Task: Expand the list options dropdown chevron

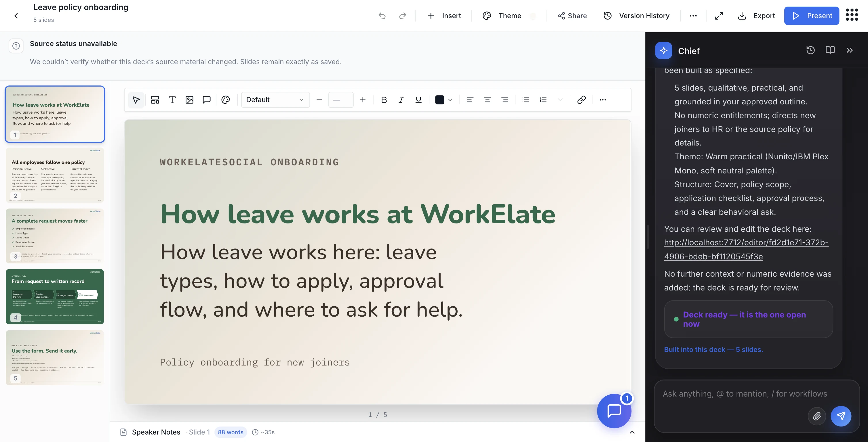Action: 560,100
